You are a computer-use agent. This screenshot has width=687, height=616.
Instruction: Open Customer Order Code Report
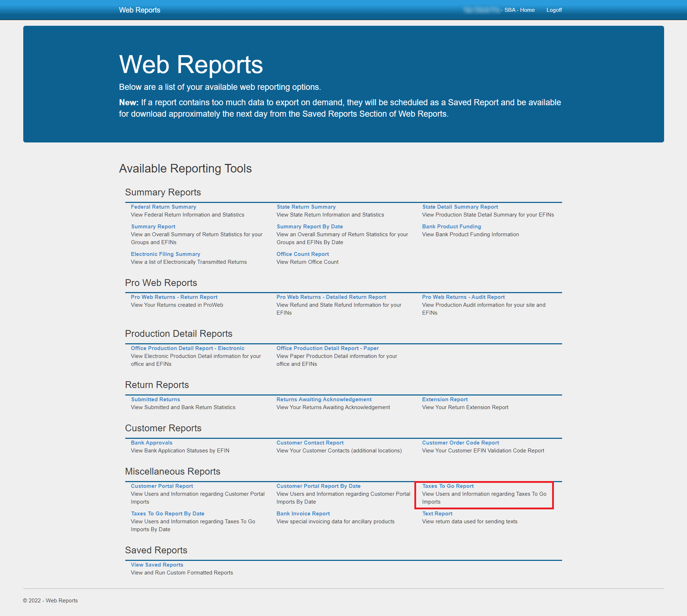pos(460,443)
